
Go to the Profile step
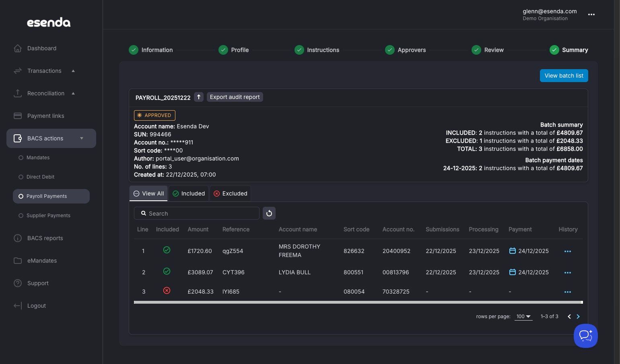(234, 50)
